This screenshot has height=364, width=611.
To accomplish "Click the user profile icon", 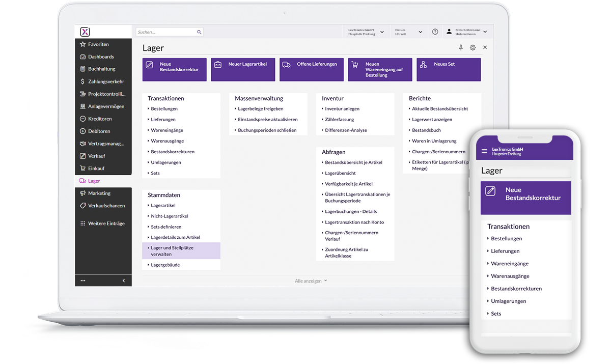I will click(x=449, y=32).
